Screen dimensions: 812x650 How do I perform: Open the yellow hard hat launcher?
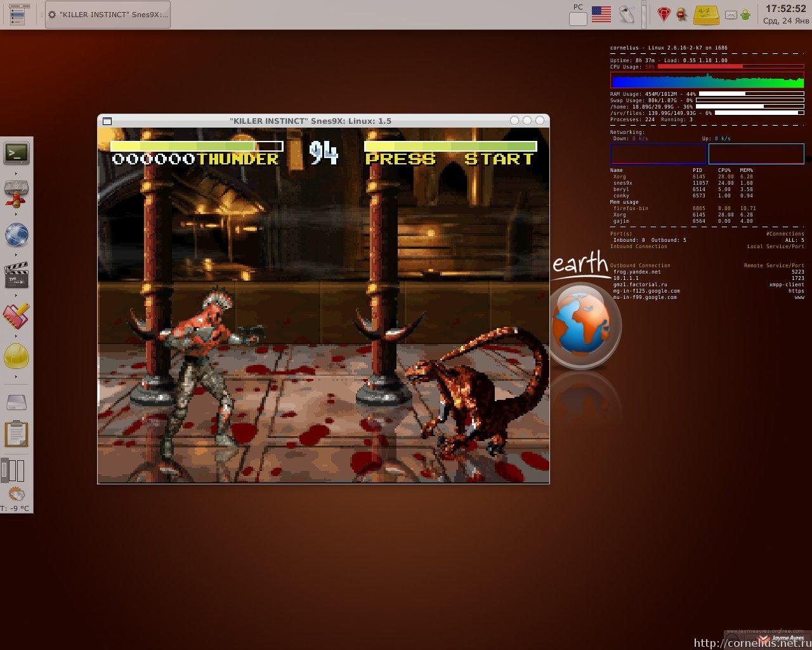[x=16, y=356]
